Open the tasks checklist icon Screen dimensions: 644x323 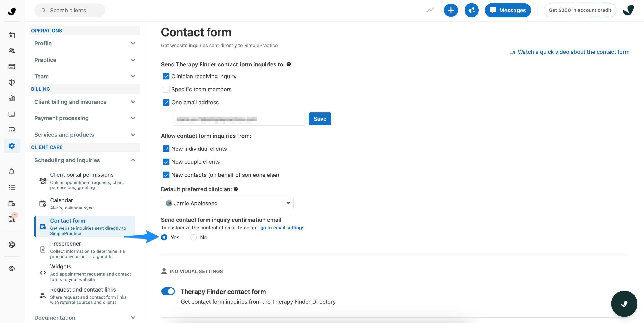point(11,187)
